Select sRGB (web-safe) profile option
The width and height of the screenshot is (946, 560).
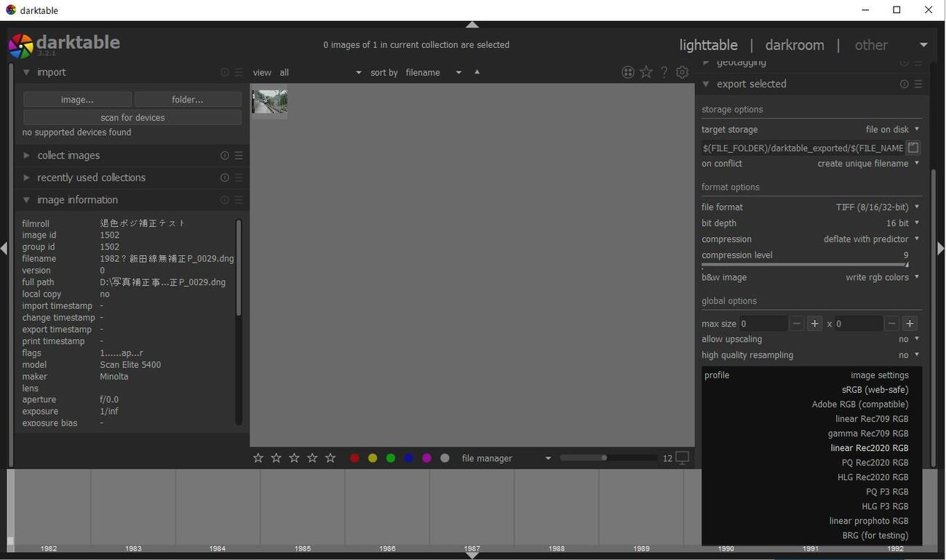click(x=875, y=390)
